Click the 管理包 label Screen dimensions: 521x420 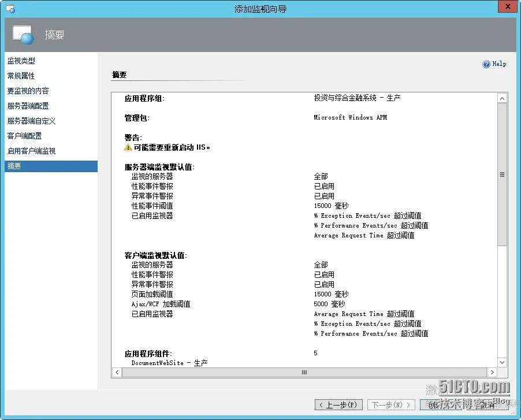pyautogui.click(x=137, y=118)
